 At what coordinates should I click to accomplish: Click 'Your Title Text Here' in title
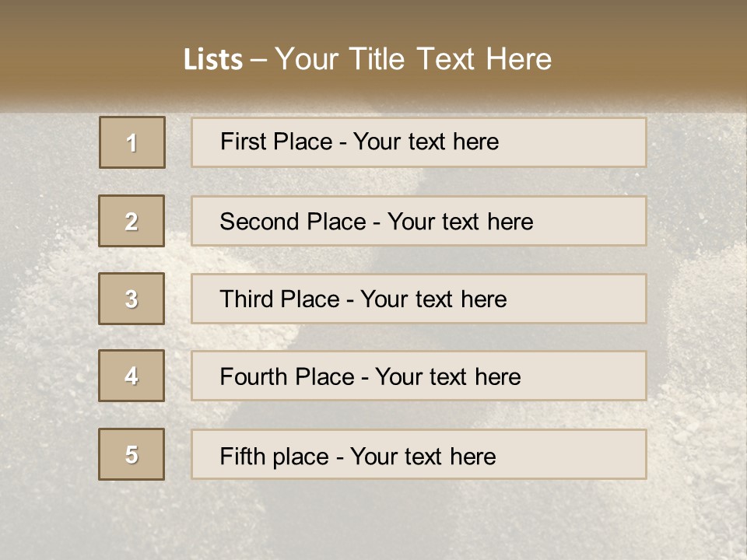[x=413, y=59]
